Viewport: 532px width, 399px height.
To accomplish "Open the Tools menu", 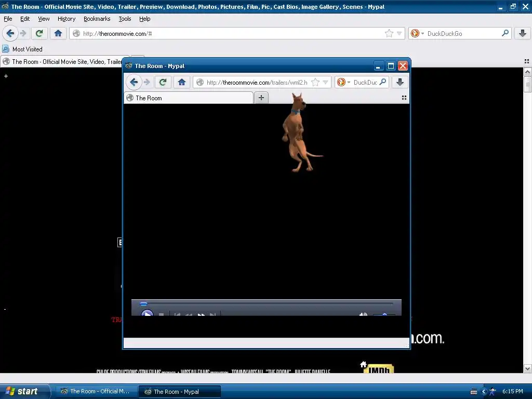I will 125,19.
